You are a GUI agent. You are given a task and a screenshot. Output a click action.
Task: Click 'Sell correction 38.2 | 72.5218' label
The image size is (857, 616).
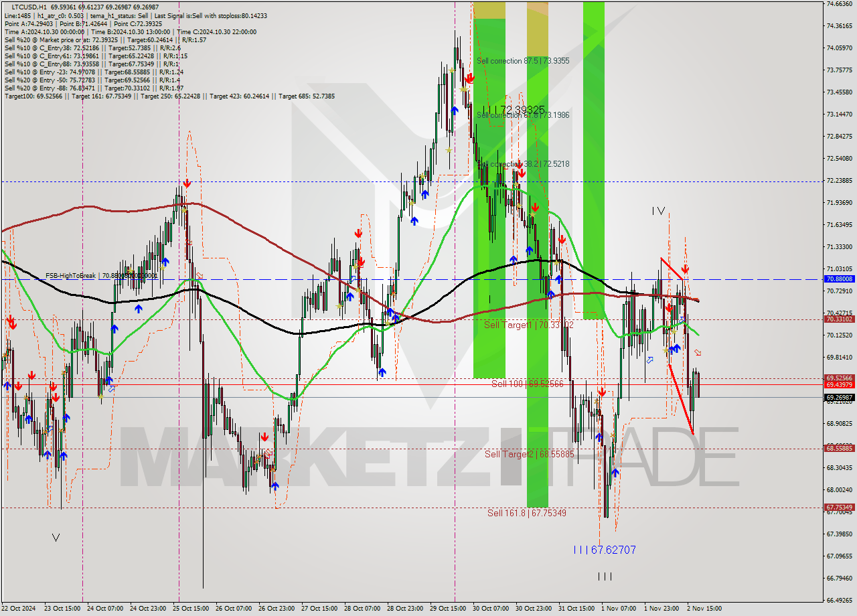[x=523, y=163]
